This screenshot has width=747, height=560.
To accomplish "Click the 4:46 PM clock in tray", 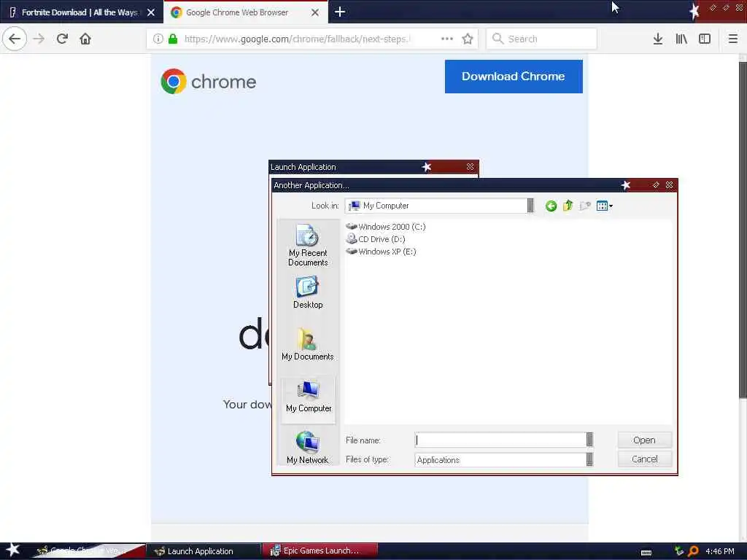I will click(720, 551).
